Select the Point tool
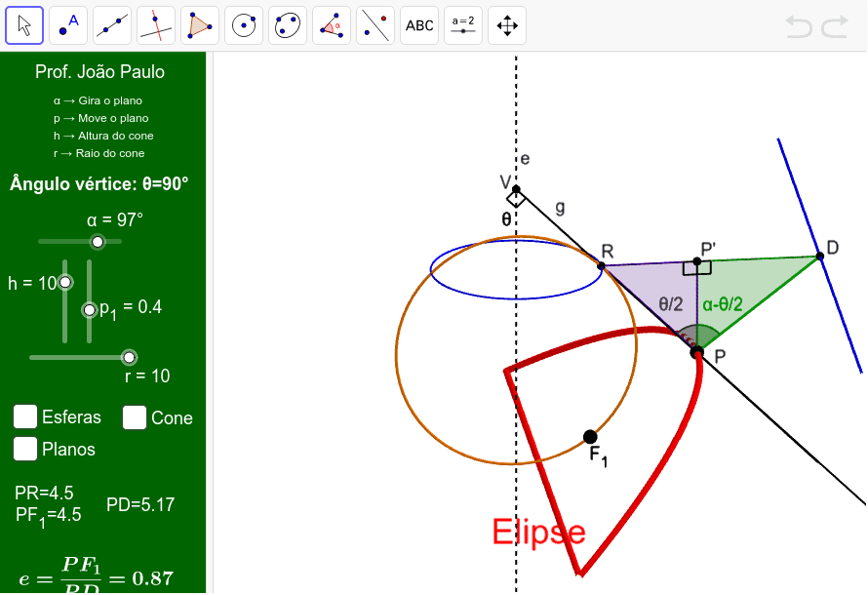868x595 pixels. tap(68, 25)
